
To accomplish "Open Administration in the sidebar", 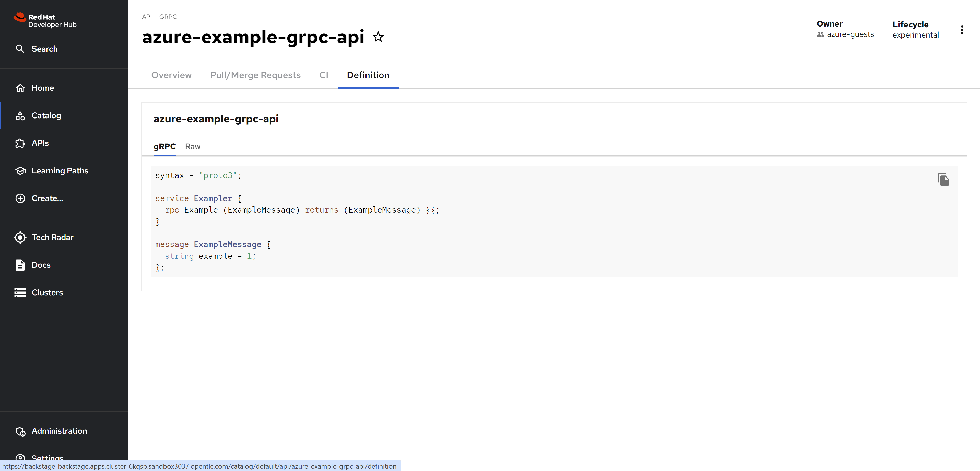I will click(59, 431).
